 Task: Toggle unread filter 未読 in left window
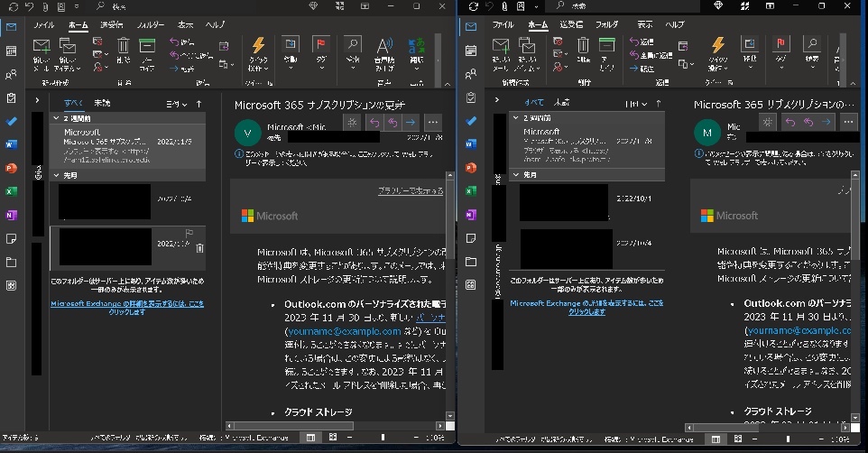click(x=102, y=103)
